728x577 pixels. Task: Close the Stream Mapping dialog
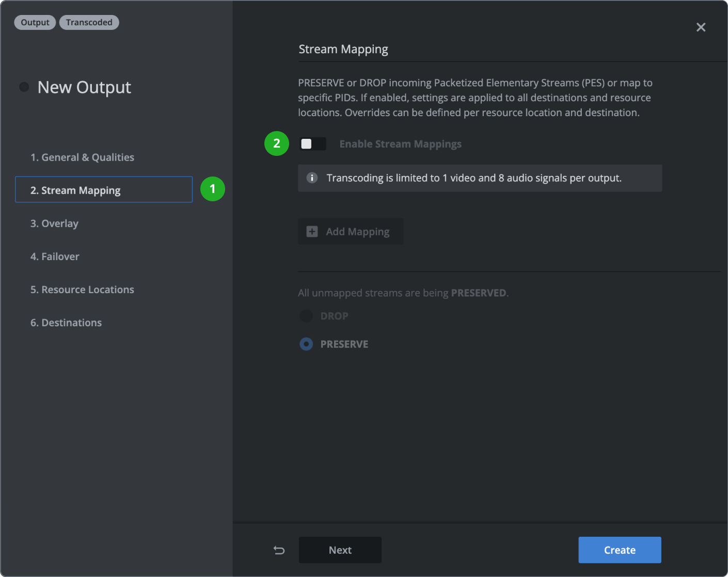[x=701, y=27]
